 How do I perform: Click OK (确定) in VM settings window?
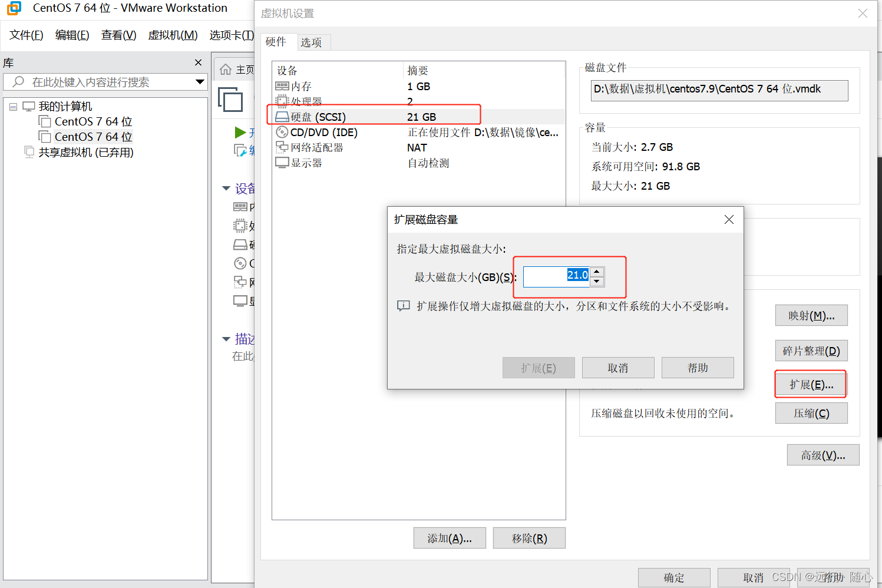[674, 577]
